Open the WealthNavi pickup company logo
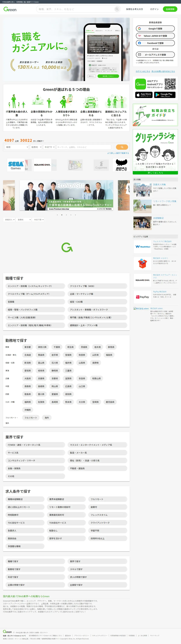Screen dimensions: 181x644 143,247
